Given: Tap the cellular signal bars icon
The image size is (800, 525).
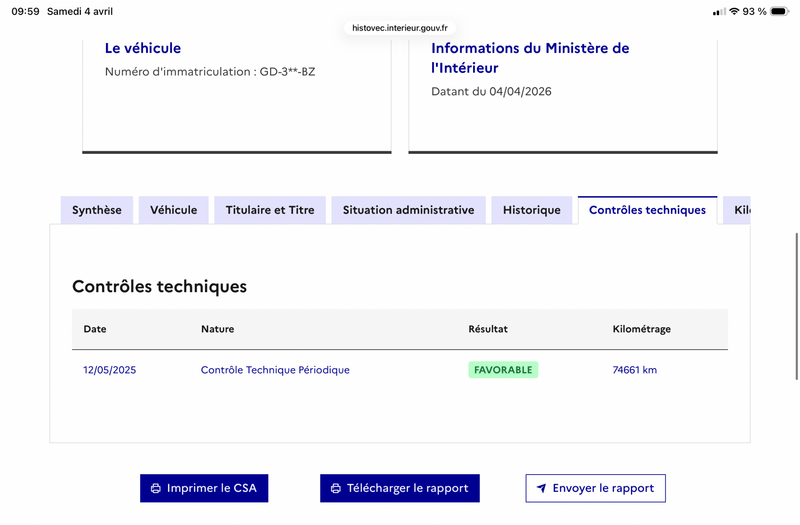Looking at the screenshot, I should pyautogui.click(x=719, y=11).
